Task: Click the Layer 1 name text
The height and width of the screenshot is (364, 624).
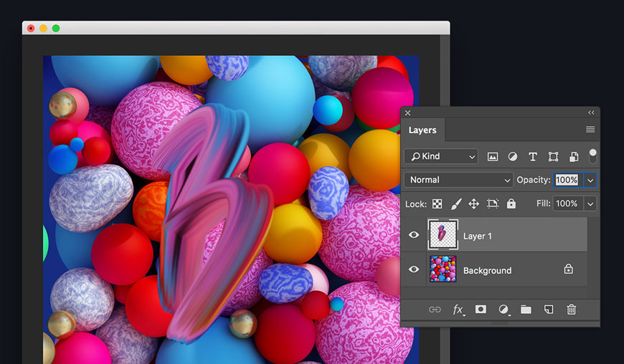Action: (477, 236)
